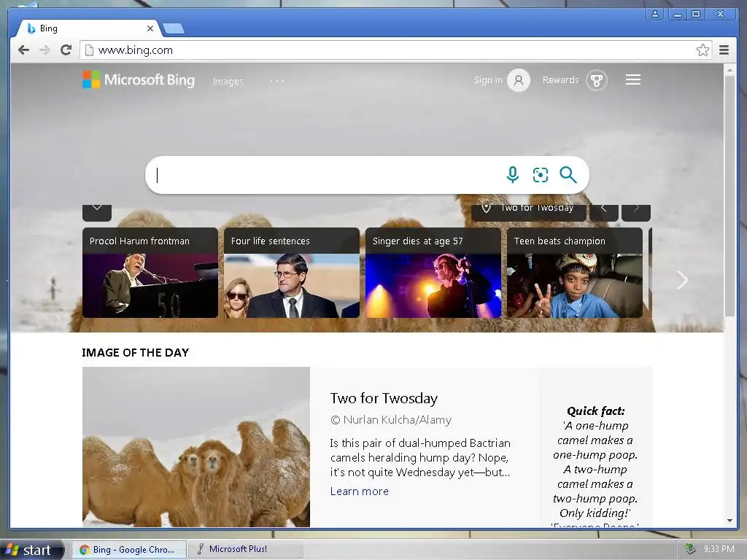Click the browser forward arrow
This screenshot has height=560, width=747.
44,50
